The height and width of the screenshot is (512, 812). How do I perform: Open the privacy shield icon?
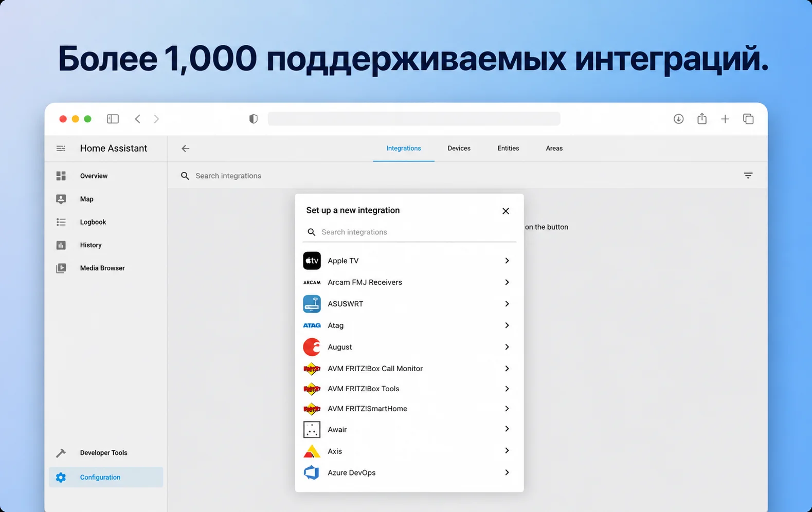[253, 119]
